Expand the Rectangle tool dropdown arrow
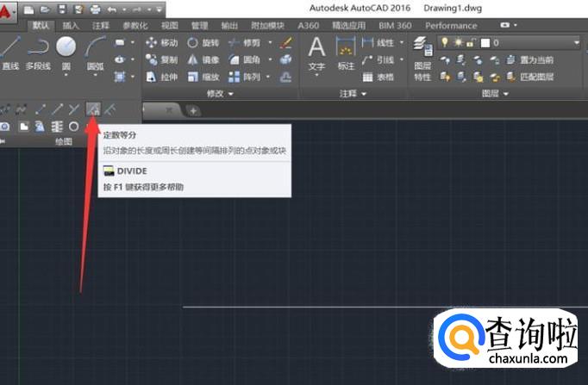588x385 pixels. [x=133, y=43]
